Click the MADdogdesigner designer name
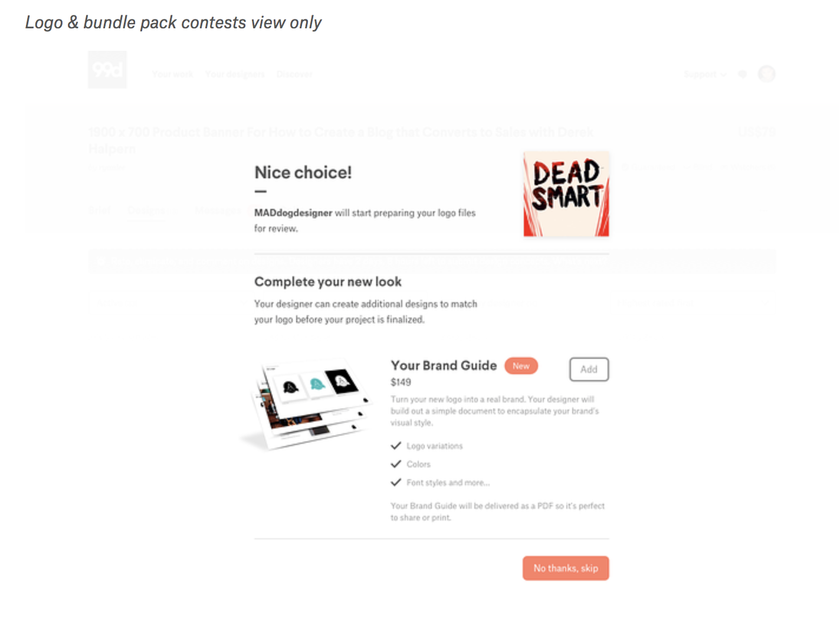 [293, 213]
